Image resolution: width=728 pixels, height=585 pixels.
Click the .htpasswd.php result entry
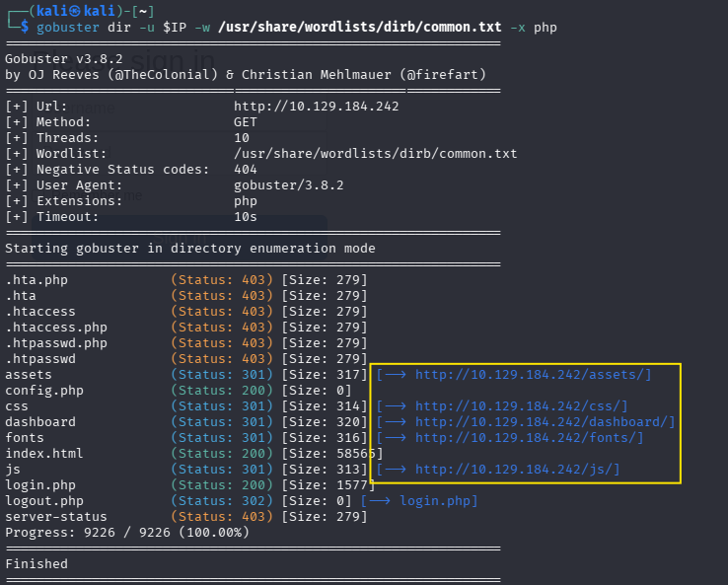click(56, 343)
